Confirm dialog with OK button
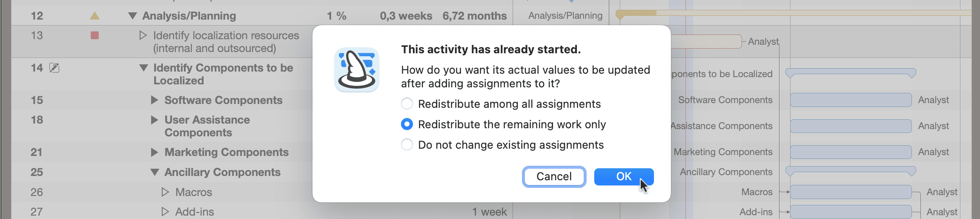 (x=624, y=177)
